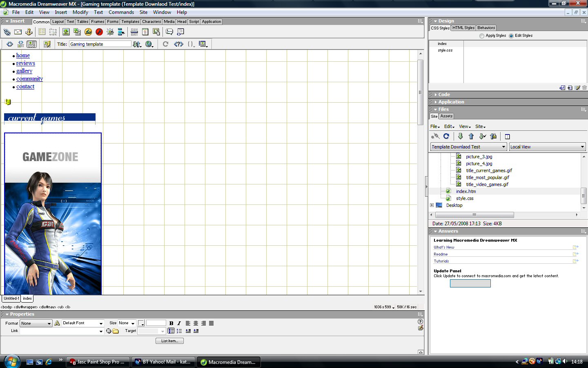Screen dimensions: 588x368
Task: Insert a Flash movie icon
Action: (x=99, y=32)
